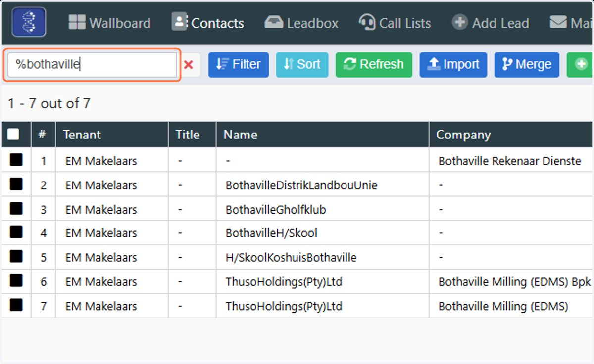Open the Add Lead menu

pos(491,23)
